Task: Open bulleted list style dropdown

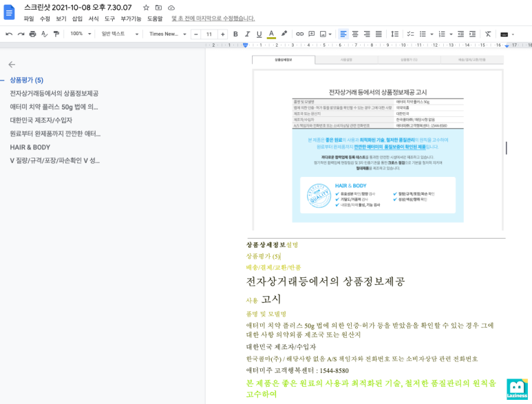Action: (432, 34)
